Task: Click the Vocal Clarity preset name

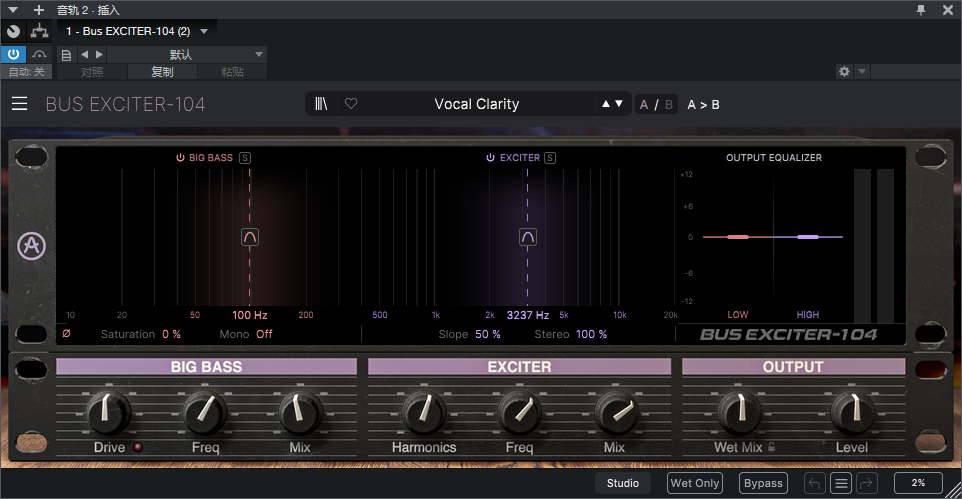Action: [x=477, y=104]
